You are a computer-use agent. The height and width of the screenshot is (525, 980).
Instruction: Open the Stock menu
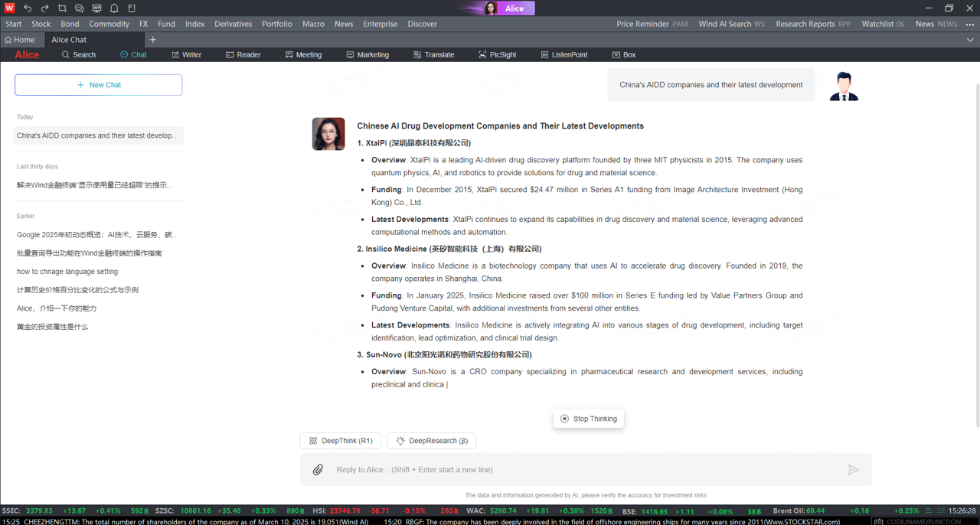[x=41, y=24]
